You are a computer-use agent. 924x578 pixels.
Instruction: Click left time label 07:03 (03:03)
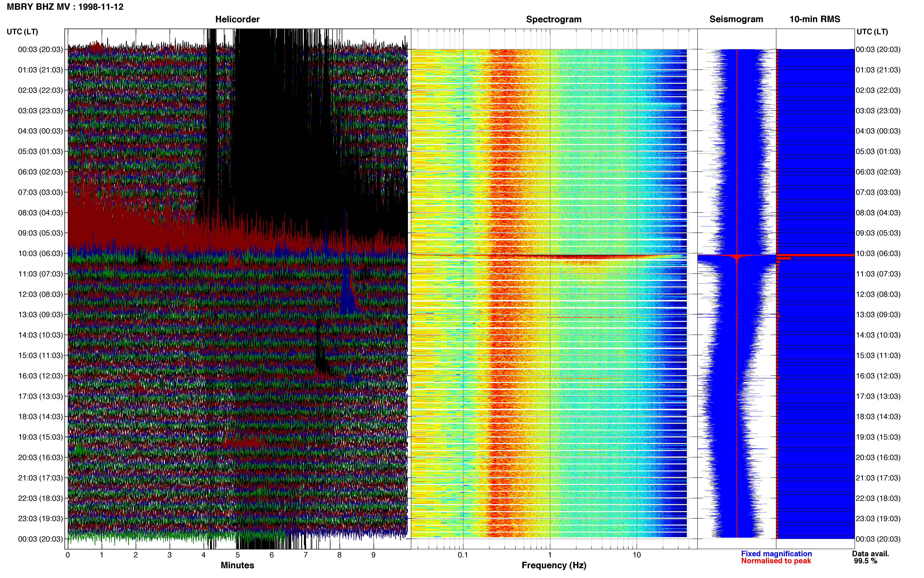point(41,192)
